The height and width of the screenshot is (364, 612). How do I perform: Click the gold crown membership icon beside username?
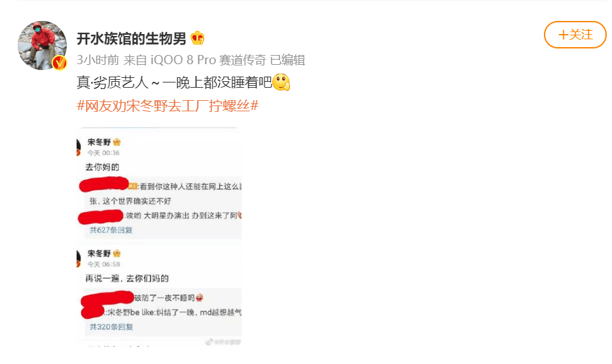(198, 38)
